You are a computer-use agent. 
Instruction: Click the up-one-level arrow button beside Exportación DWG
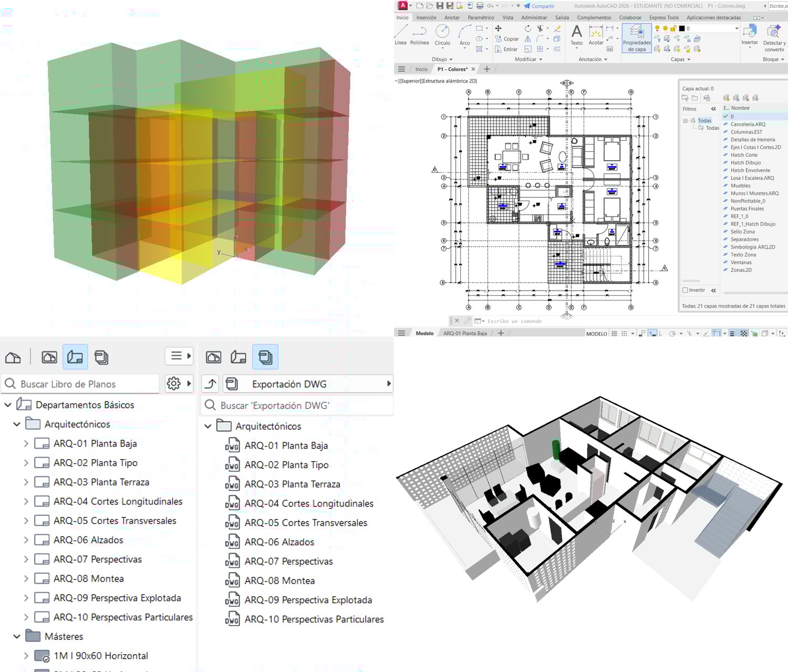point(211,384)
